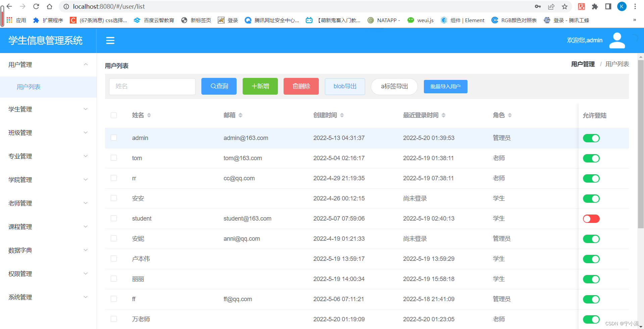Enable login switch for student
This screenshot has height=329, width=644.
[x=591, y=219]
